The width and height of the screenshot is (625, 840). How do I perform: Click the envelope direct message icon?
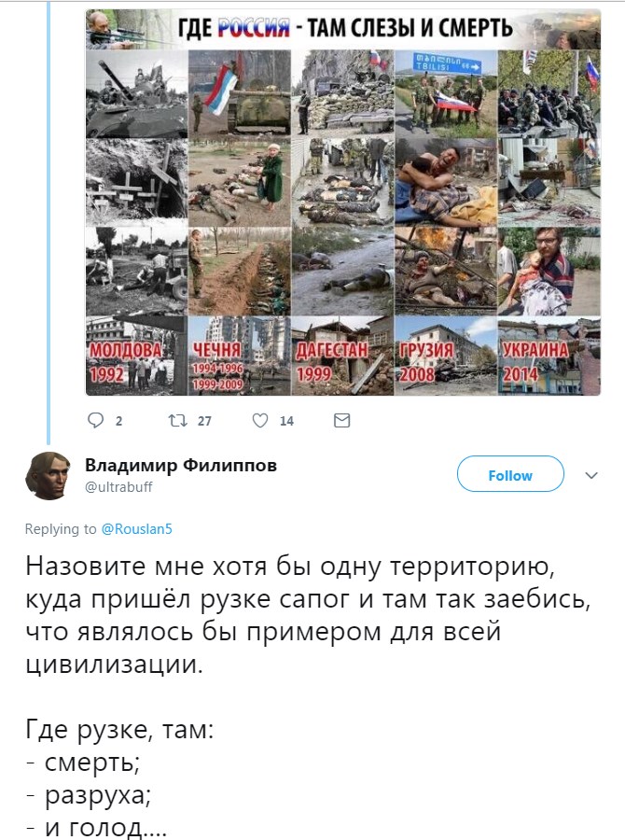click(341, 421)
